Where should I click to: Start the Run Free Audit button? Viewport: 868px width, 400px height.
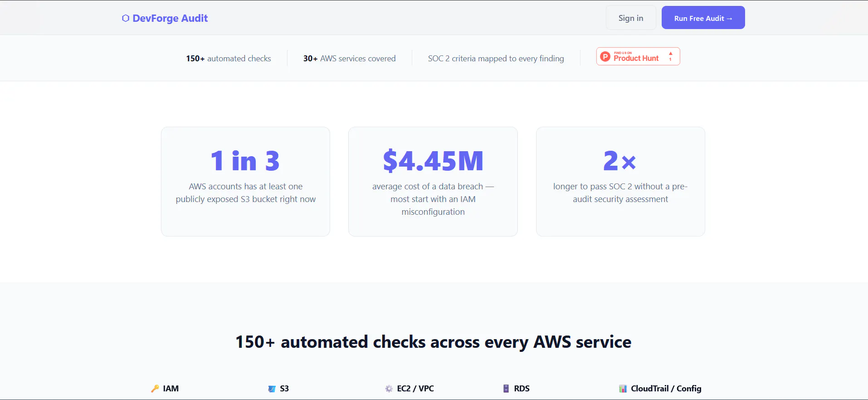click(x=703, y=18)
